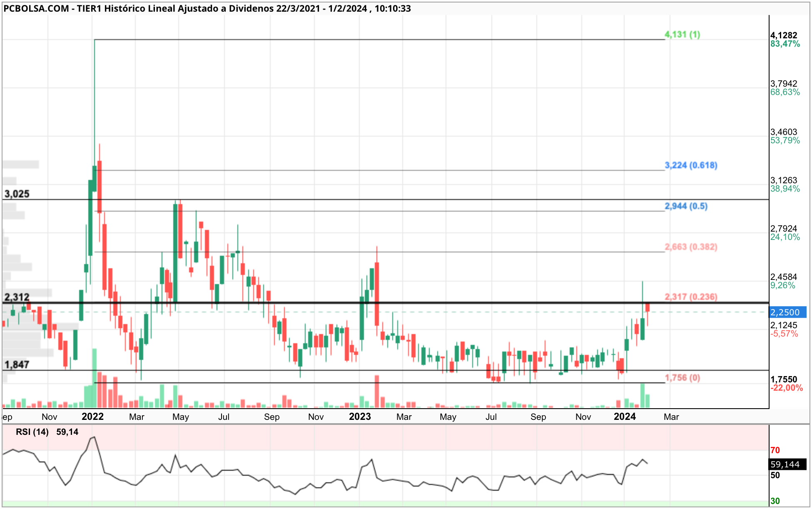The image size is (812, 509).
Task: Click the Nov label before 2024
Action: coord(583,417)
